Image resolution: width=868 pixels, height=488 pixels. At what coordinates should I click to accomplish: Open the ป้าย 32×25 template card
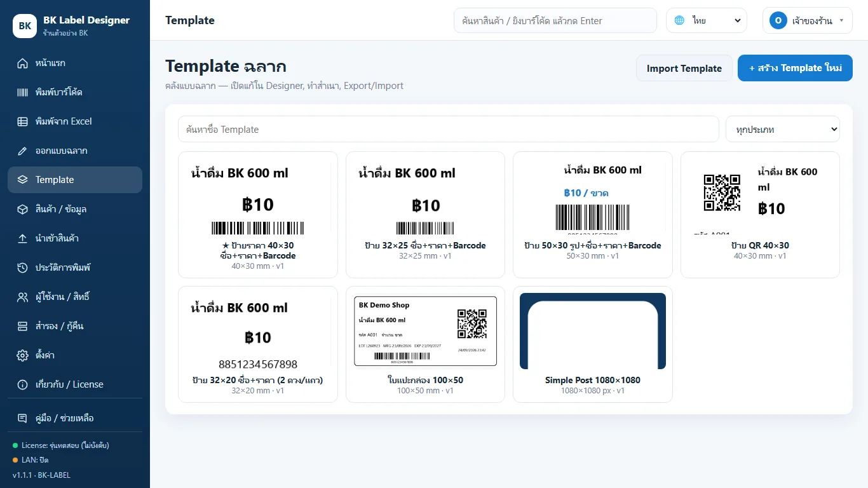(425, 215)
